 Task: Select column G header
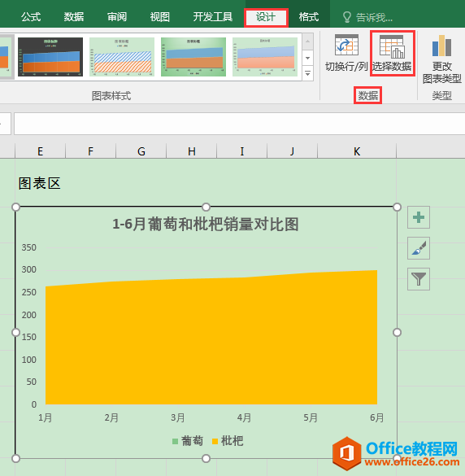click(x=141, y=151)
